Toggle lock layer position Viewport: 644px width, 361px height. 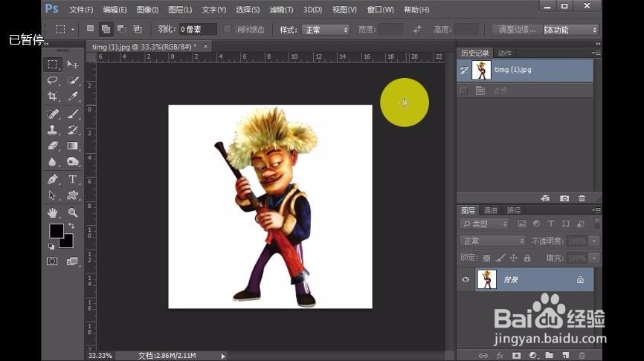click(513, 258)
